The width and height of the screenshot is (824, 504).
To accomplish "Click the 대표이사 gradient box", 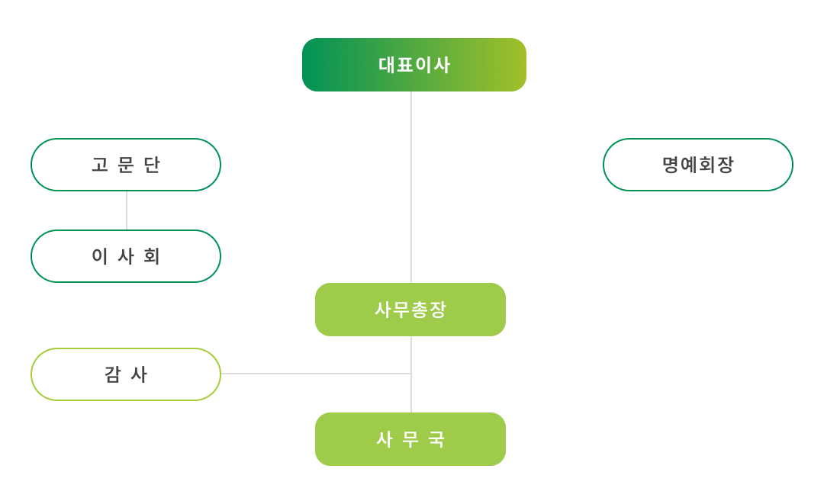I will tap(414, 65).
